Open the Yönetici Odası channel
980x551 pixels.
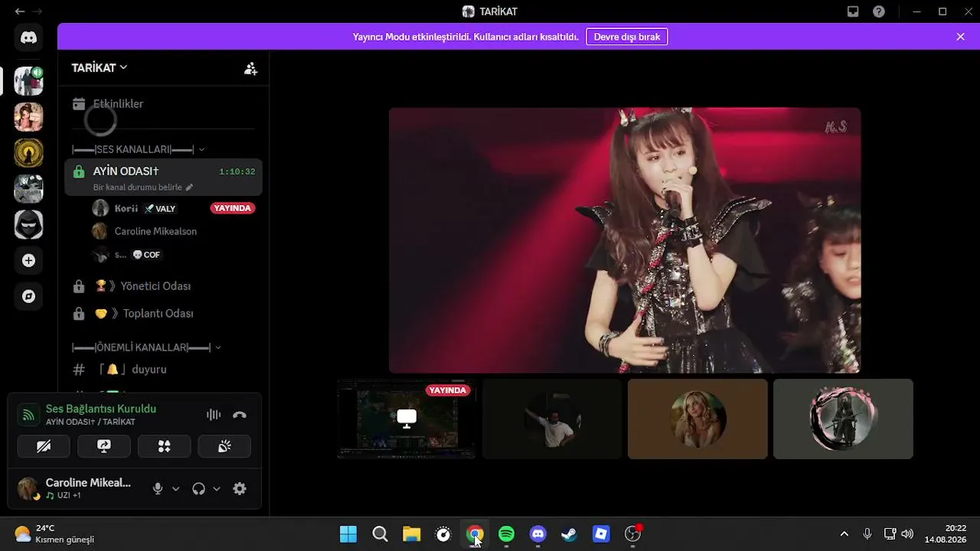(163, 286)
